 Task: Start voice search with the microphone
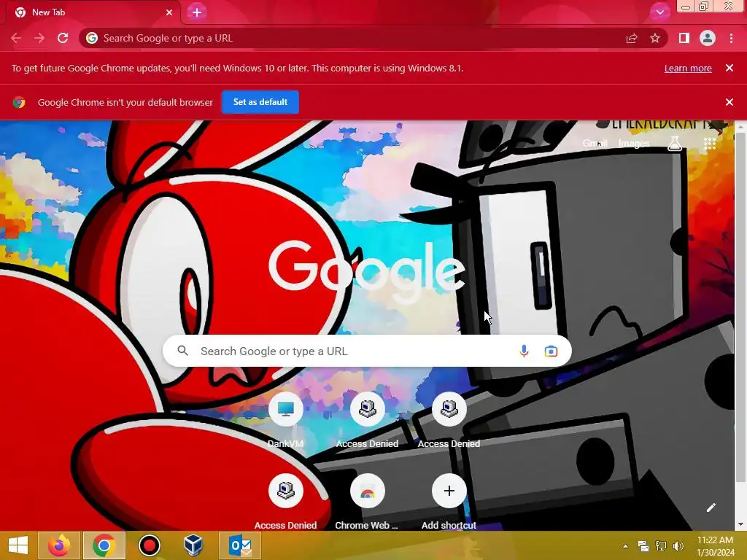click(x=524, y=351)
